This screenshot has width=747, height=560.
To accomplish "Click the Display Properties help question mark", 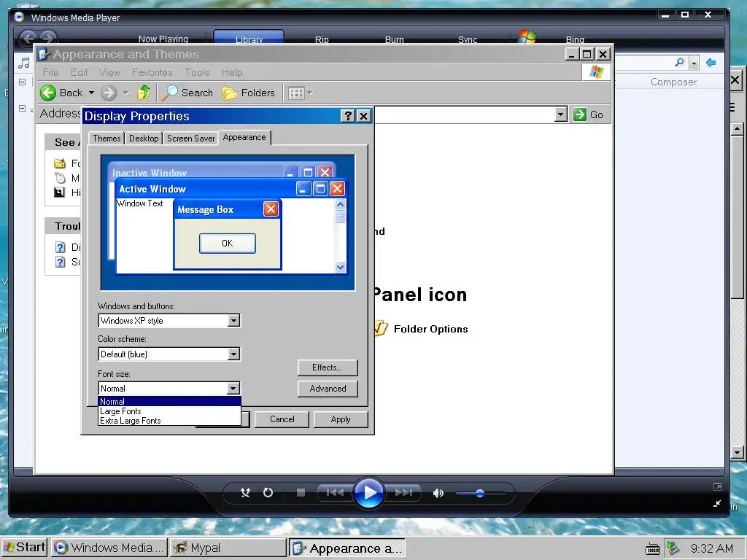I will coord(348,116).
